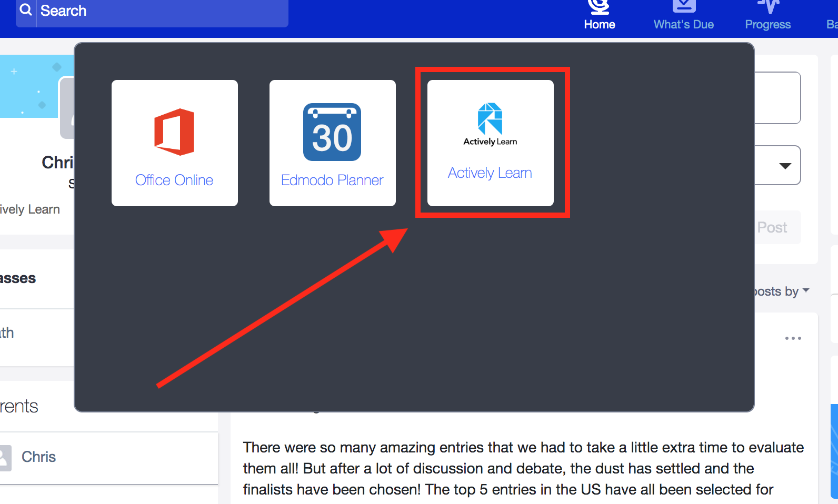
Task: Open the Edmodo Planner calendar tile
Action: pyautogui.click(x=332, y=143)
